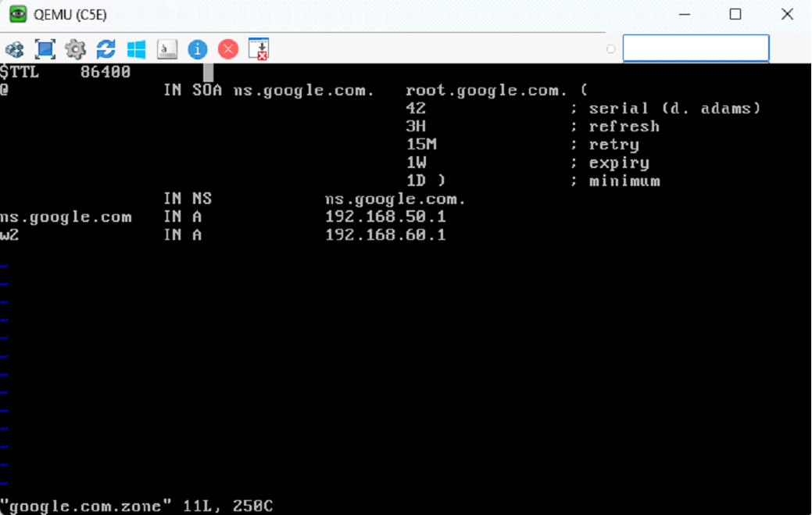Click 'ns.google.com.' in the NS record line
The image size is (812, 515).
[395, 199]
